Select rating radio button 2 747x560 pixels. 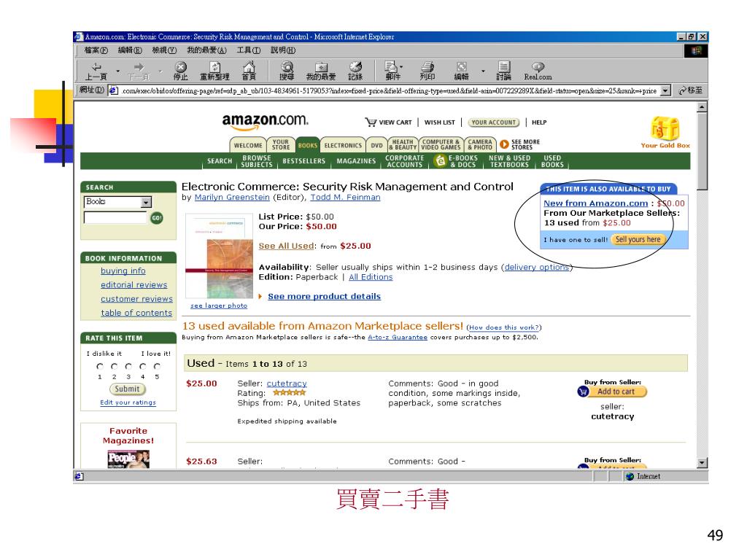(x=114, y=366)
